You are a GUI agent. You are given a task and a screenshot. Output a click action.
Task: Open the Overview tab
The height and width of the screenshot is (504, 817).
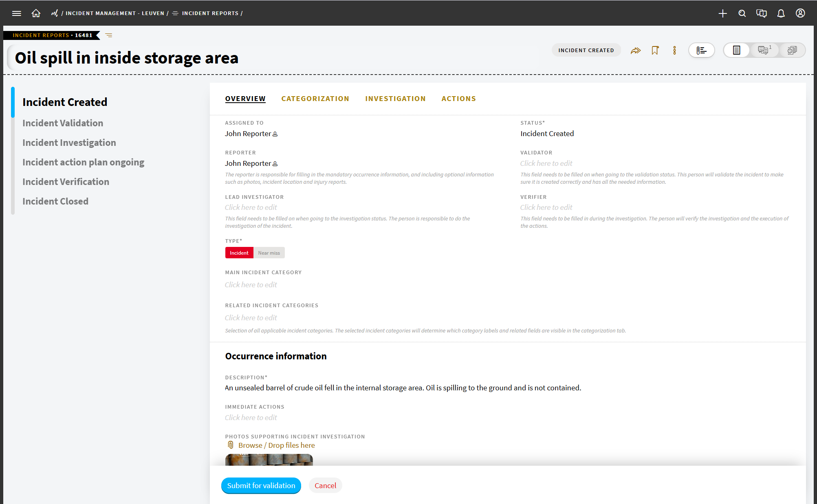[x=245, y=99]
